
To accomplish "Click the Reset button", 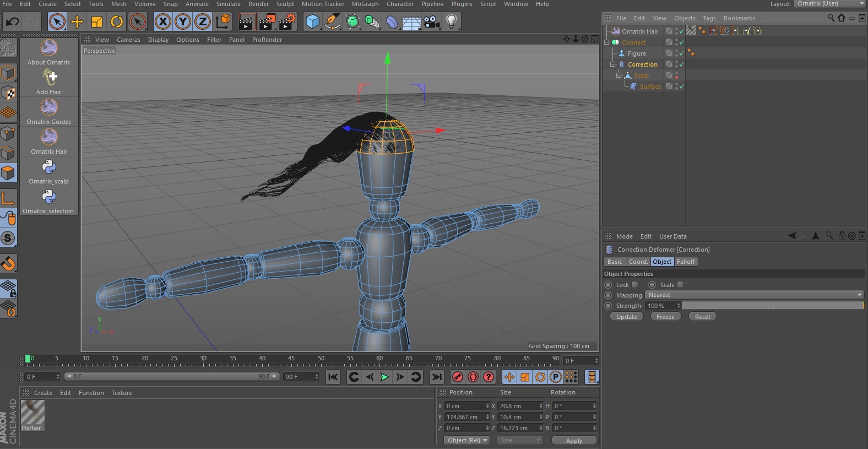I will coord(702,317).
